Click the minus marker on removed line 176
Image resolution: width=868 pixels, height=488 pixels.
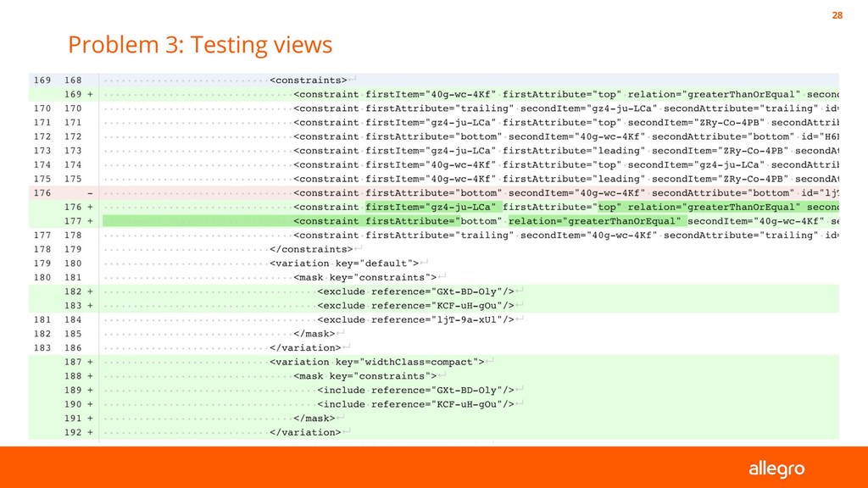(x=90, y=193)
